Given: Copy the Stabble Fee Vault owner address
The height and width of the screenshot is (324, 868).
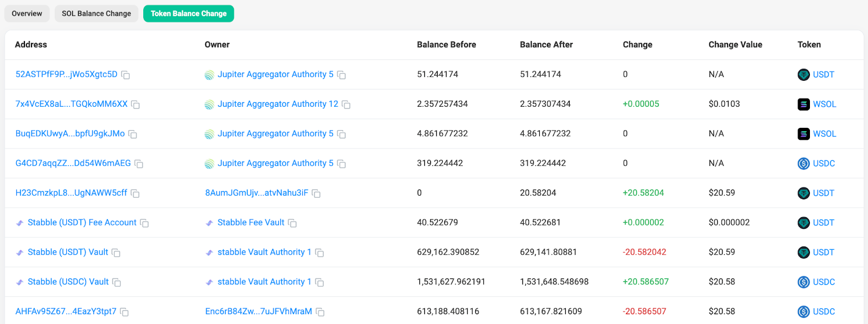Looking at the screenshot, I should coord(292,223).
